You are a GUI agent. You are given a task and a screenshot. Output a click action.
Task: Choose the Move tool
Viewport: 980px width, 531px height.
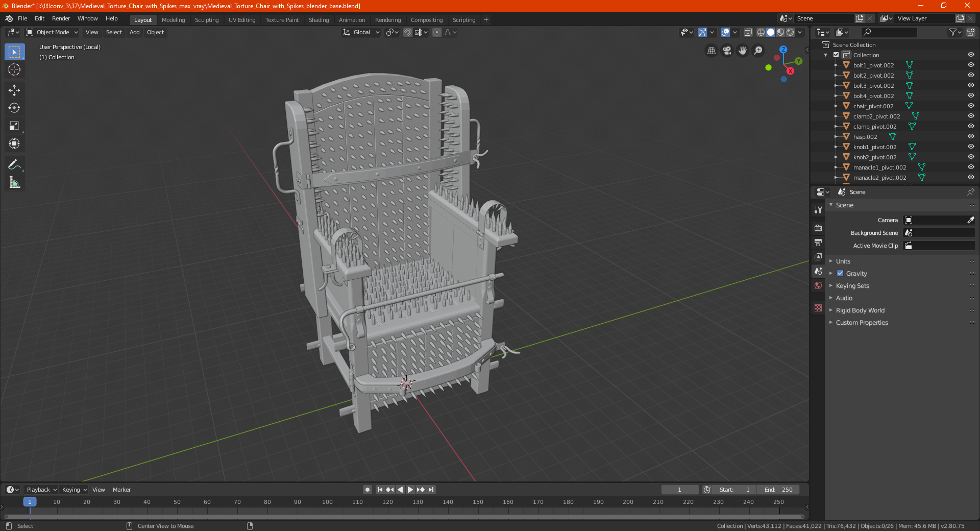click(14, 90)
